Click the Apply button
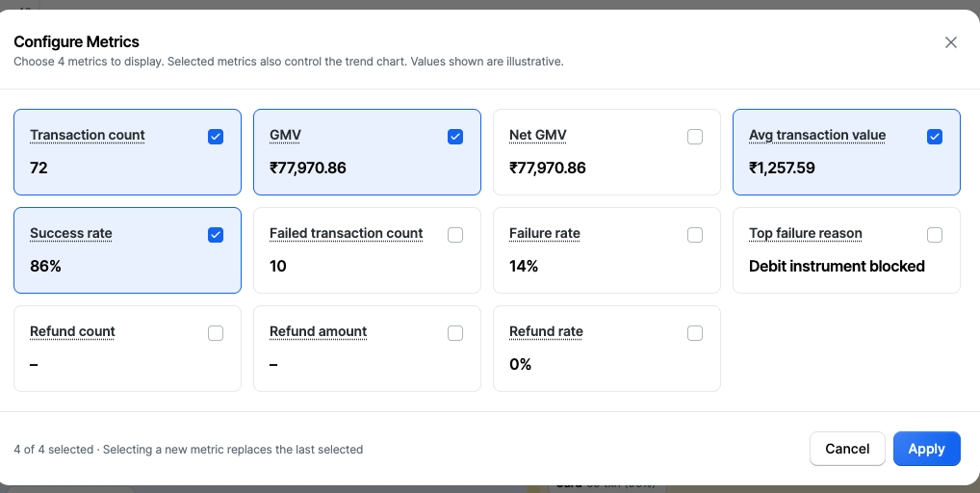Viewport: 980px width, 493px height. click(926, 449)
